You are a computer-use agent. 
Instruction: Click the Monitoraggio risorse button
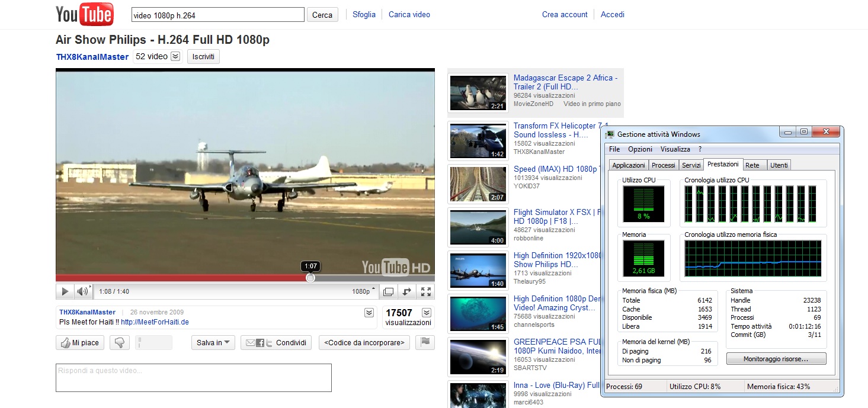pos(776,358)
